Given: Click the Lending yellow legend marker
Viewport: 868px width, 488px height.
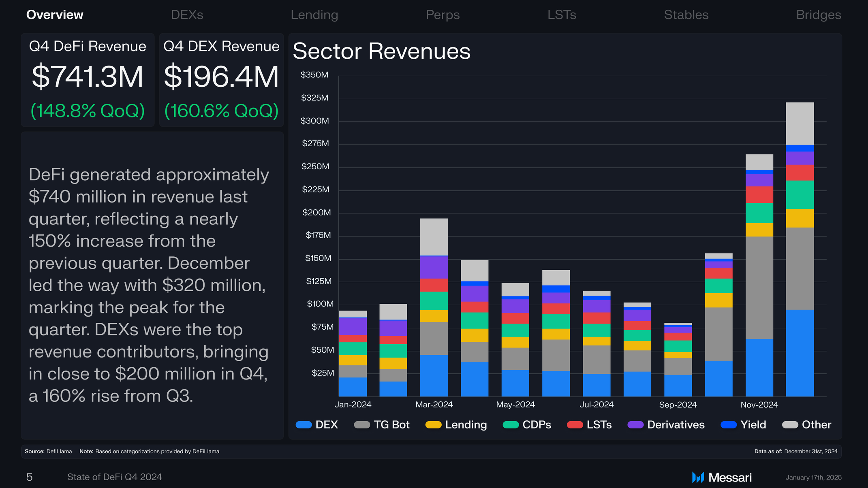Looking at the screenshot, I should (x=433, y=424).
